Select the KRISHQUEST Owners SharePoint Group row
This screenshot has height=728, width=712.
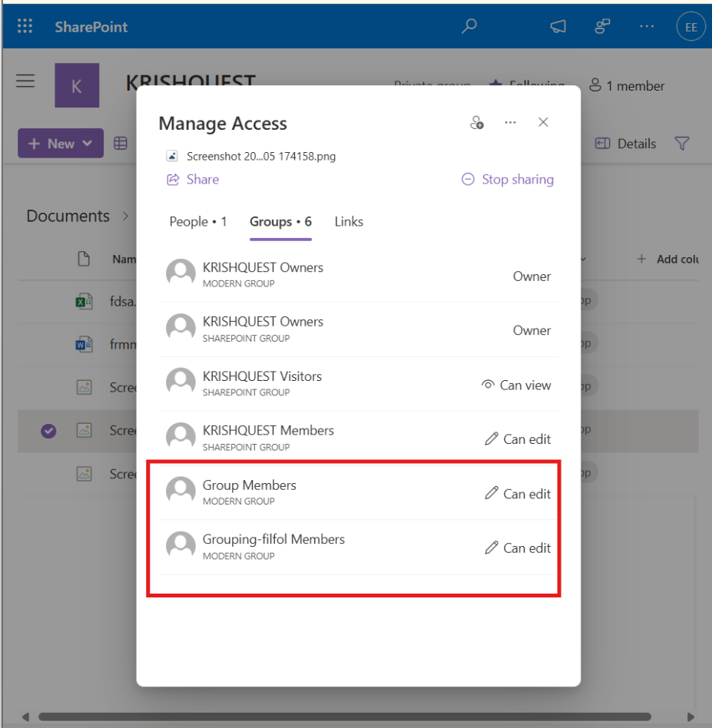pyautogui.click(x=358, y=329)
